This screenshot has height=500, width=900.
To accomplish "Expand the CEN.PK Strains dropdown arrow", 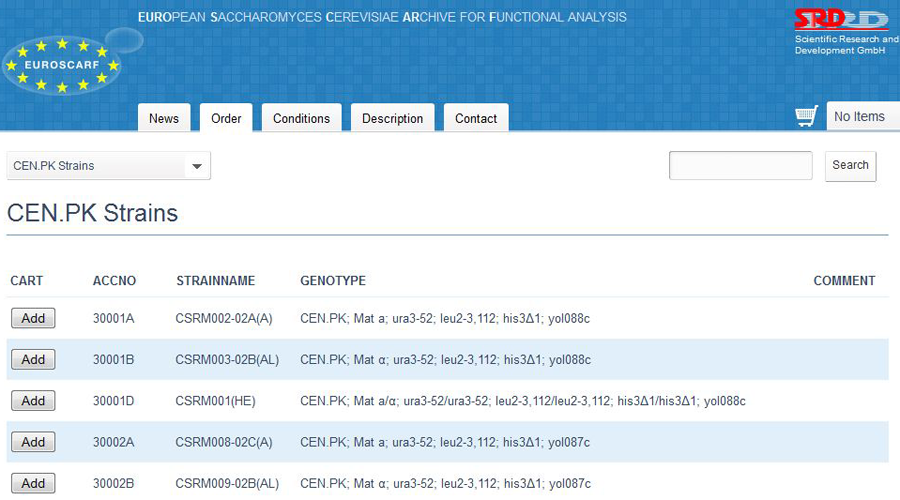I will coord(197,166).
